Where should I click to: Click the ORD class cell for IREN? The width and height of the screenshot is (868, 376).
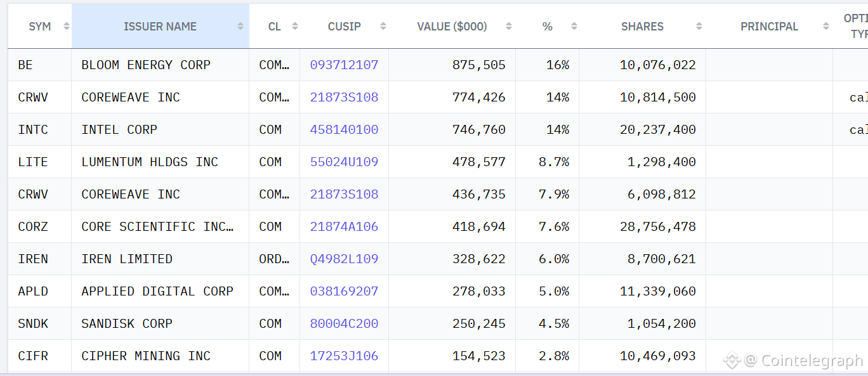[274, 259]
